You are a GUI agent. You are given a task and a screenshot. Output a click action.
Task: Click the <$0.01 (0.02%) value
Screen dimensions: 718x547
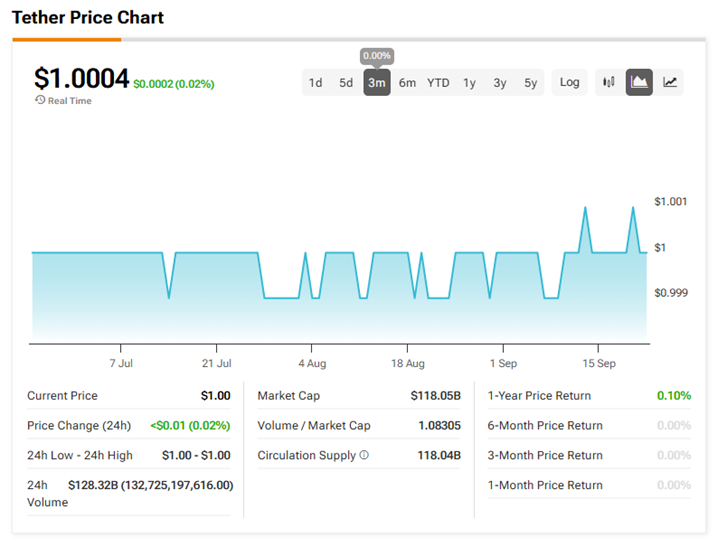point(190,425)
